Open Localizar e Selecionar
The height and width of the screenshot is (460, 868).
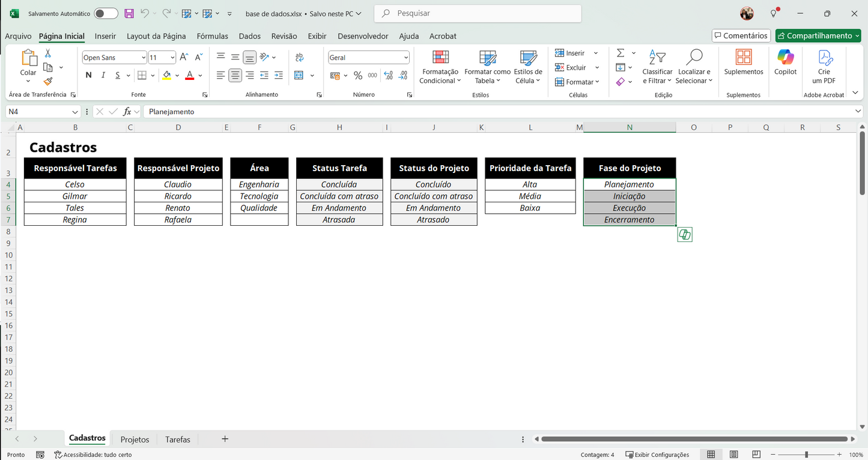tap(694, 68)
